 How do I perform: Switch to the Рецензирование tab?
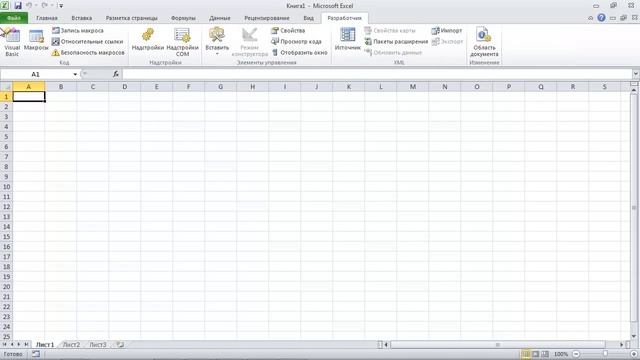pyautogui.click(x=267, y=18)
